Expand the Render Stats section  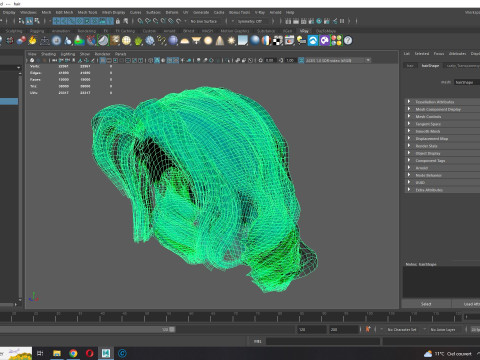(x=442, y=146)
